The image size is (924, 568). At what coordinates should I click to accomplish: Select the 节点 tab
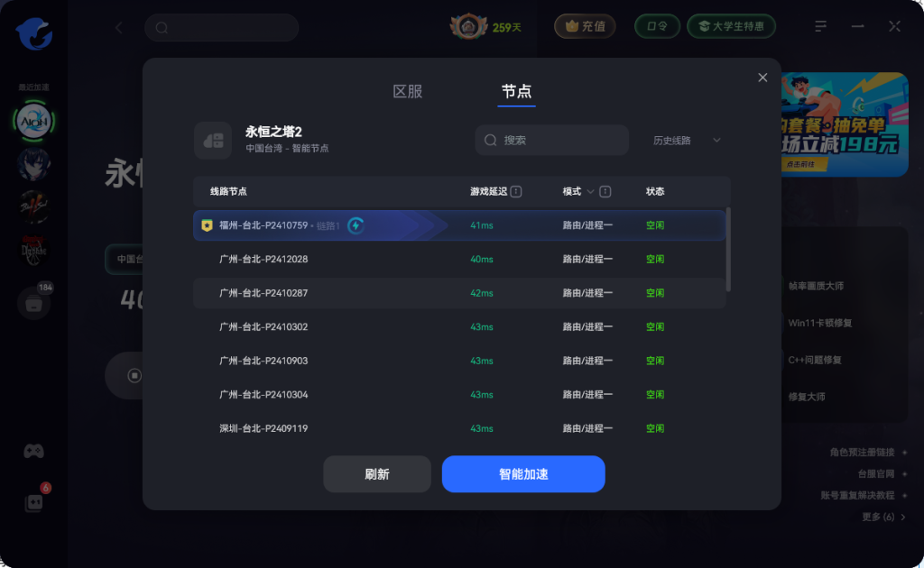(516, 91)
